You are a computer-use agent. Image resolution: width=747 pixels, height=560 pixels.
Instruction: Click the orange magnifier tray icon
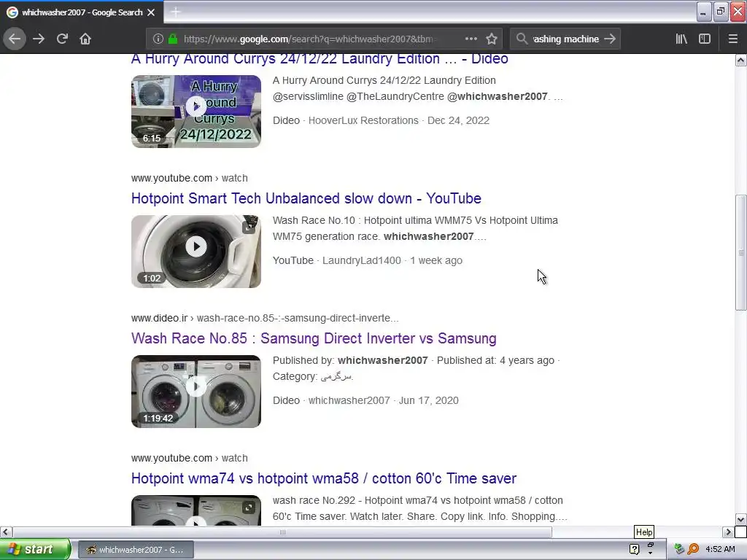coord(694,549)
